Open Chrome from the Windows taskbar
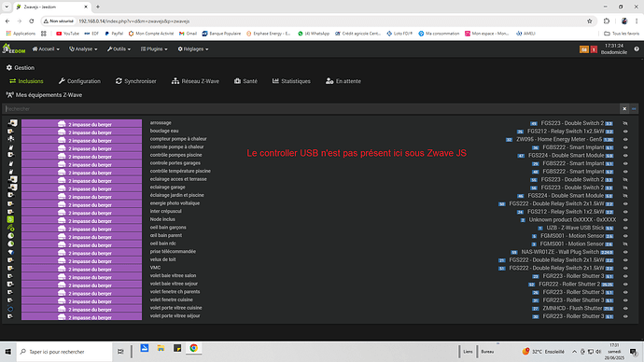Viewport: 644px width, 362px height. tap(193, 348)
